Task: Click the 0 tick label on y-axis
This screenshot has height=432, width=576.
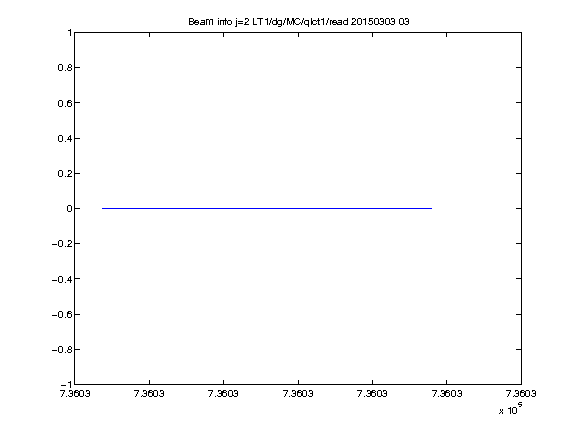Action: [x=69, y=209]
